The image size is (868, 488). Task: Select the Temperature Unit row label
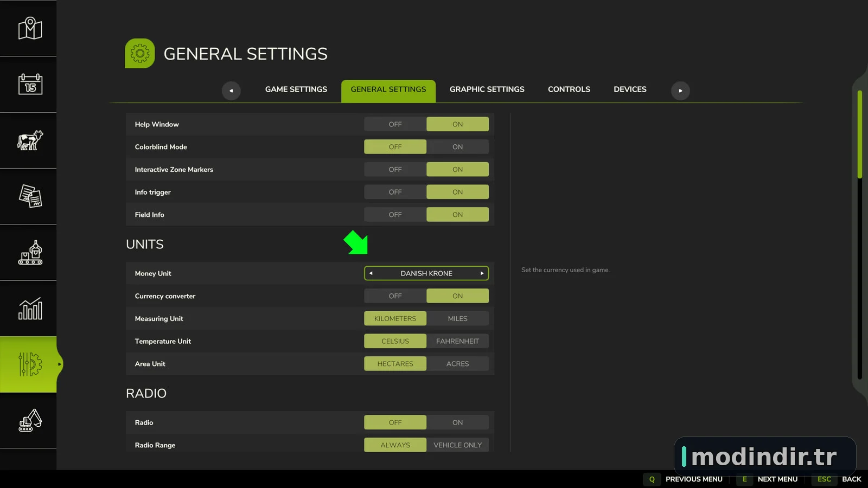163,342
